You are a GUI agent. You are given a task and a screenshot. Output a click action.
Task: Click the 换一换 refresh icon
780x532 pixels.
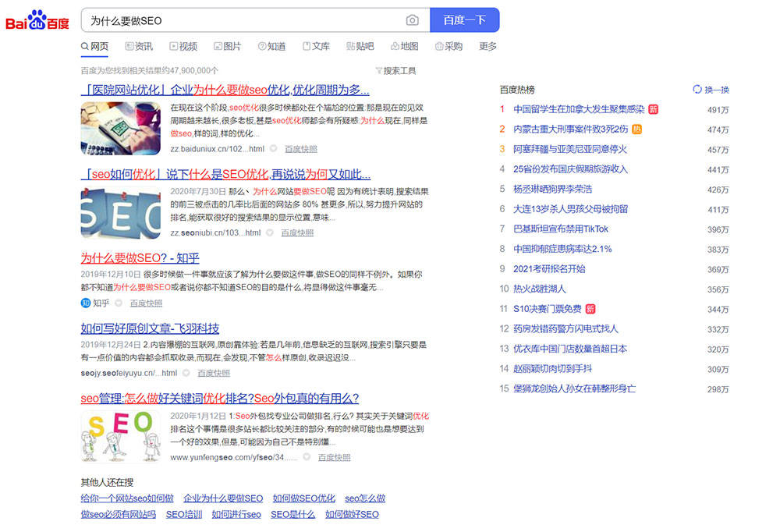(697, 90)
